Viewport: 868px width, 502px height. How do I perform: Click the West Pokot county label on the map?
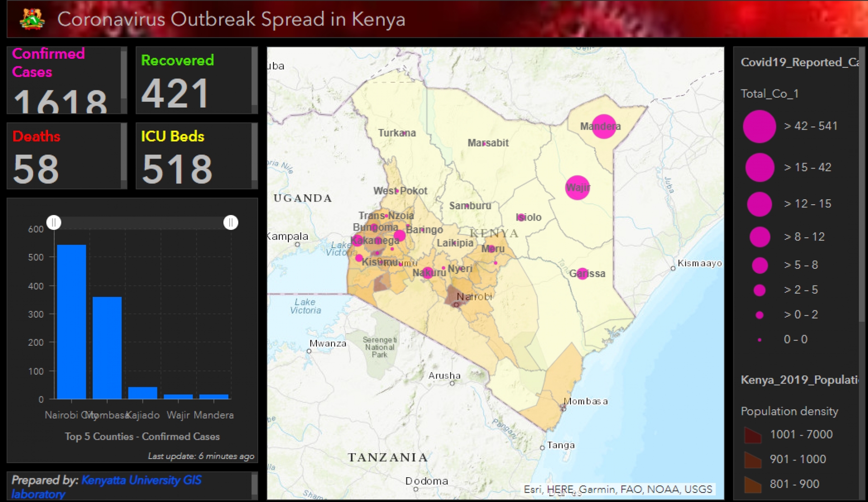click(x=400, y=191)
